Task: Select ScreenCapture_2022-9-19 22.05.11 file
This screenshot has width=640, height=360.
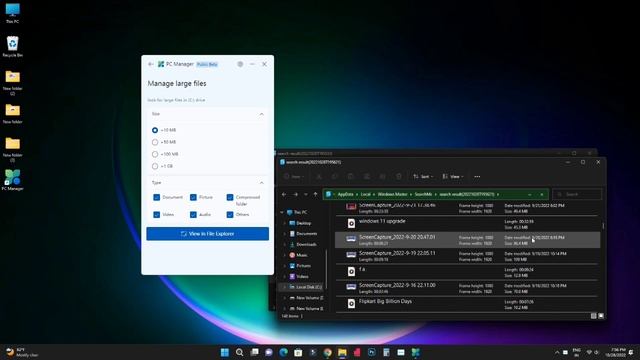Action: point(467,256)
